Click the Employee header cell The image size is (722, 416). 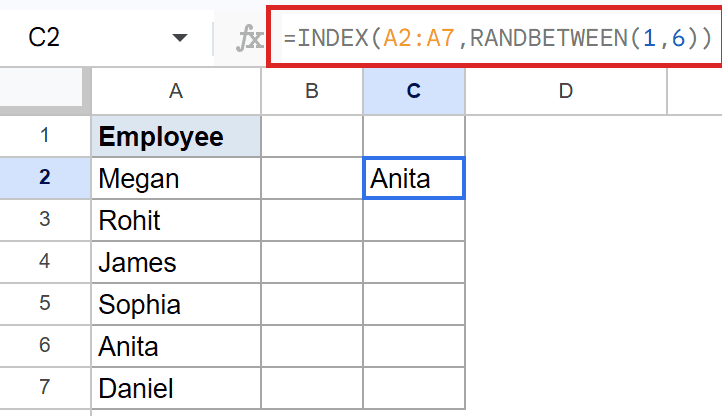176,136
